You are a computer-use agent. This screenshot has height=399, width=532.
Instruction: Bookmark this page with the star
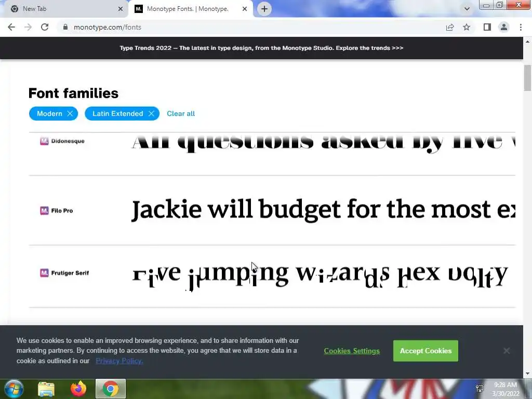pos(467,27)
